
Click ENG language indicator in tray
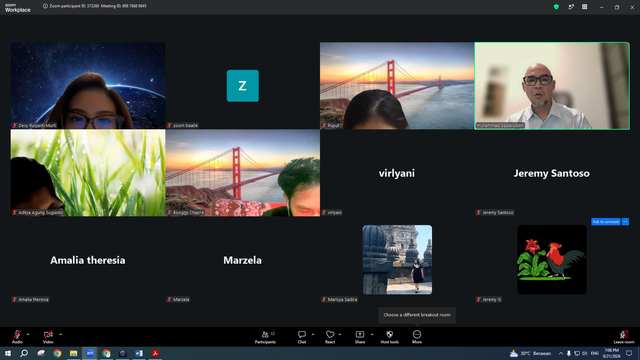tap(595, 353)
